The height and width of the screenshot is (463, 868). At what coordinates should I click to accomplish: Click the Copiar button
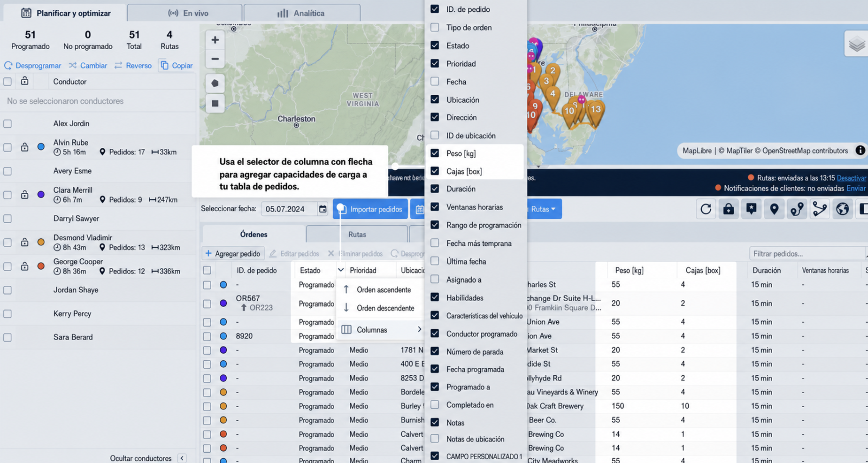(177, 65)
